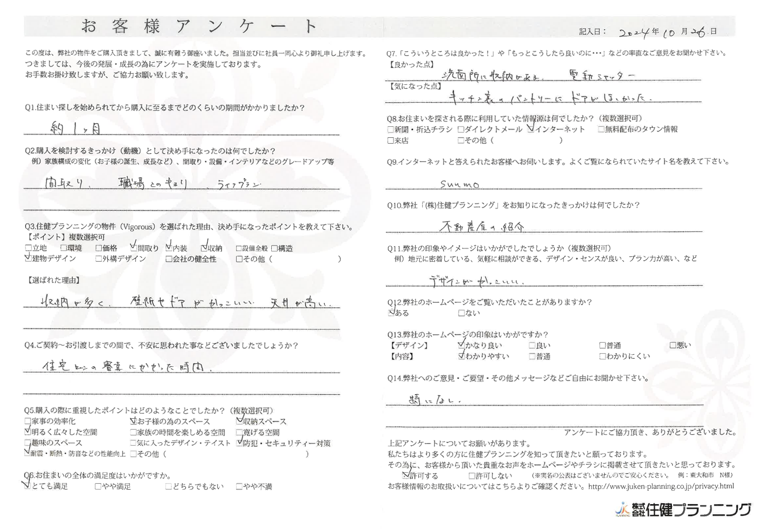Check the 普通 content checkbox in Q13
The image size is (760, 532).
pyautogui.click(x=532, y=357)
